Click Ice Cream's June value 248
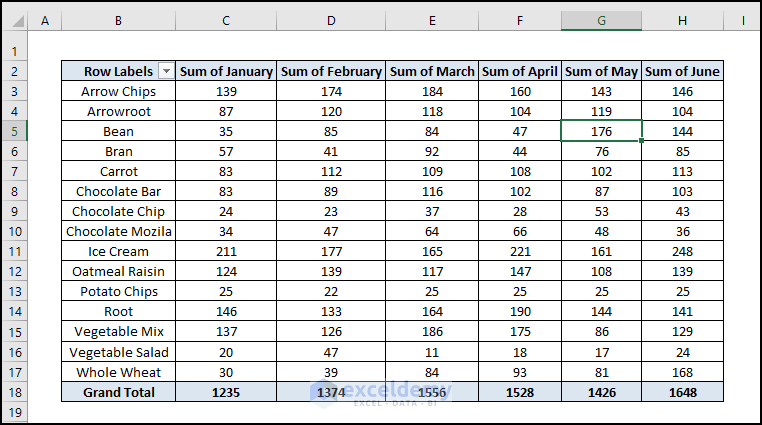The height and width of the screenshot is (425, 762). pyautogui.click(x=682, y=252)
